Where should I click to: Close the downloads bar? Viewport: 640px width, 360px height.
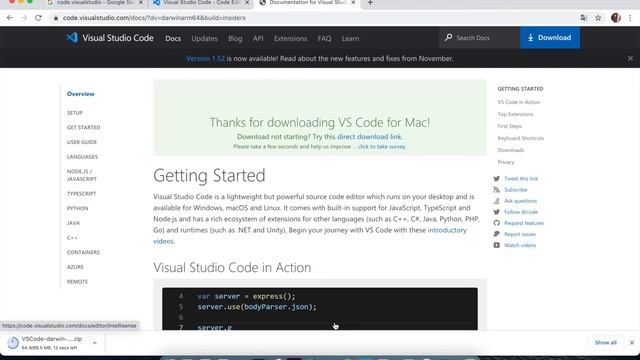tap(631, 342)
